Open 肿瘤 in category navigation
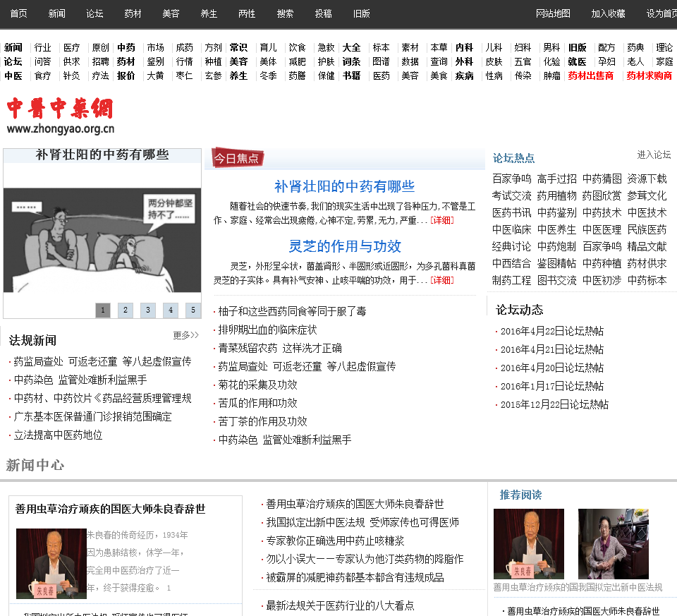 pos(551,76)
